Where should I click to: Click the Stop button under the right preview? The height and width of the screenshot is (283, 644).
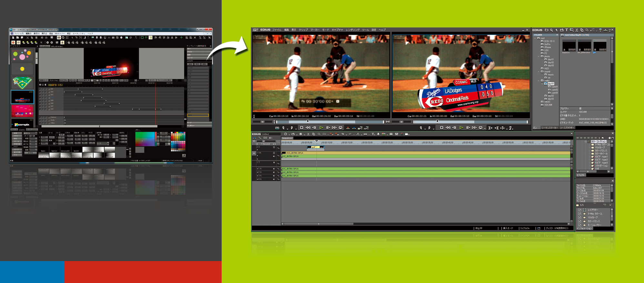pos(441,128)
